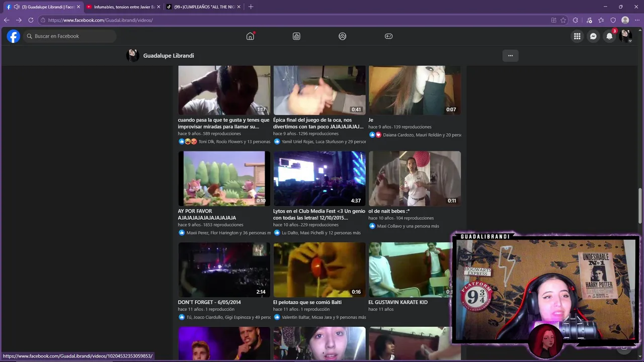Play the 1:17 video thumbnail
The width and height of the screenshot is (644, 362).
(x=224, y=90)
